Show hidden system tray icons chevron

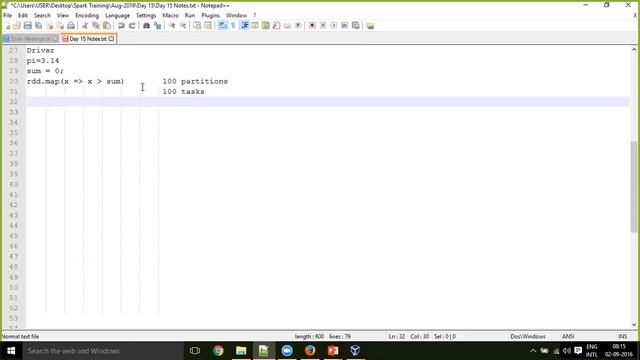(x=533, y=351)
